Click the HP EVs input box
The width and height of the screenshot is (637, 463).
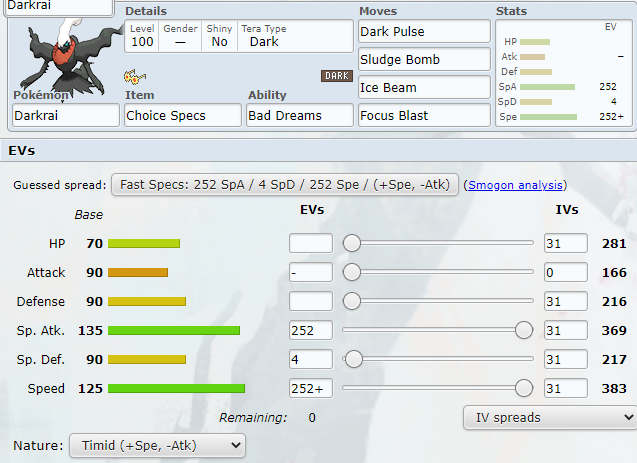pyautogui.click(x=311, y=243)
